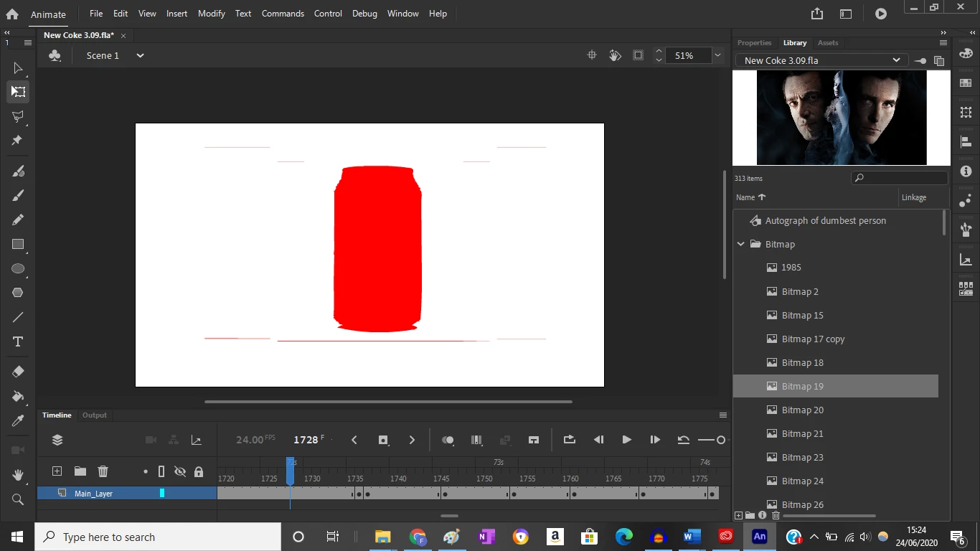Adjust the timeline zoom slider
This screenshot has width=980, height=551.
pos(720,440)
